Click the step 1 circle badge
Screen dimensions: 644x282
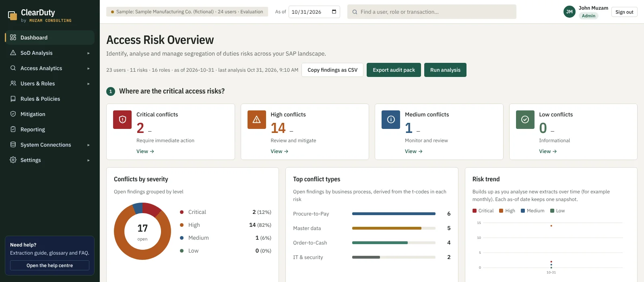pyautogui.click(x=111, y=91)
